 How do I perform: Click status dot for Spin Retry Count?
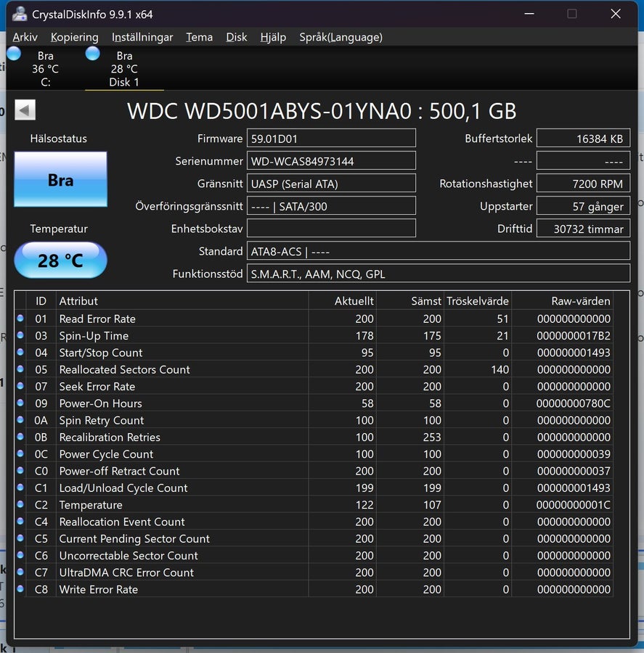coord(20,420)
